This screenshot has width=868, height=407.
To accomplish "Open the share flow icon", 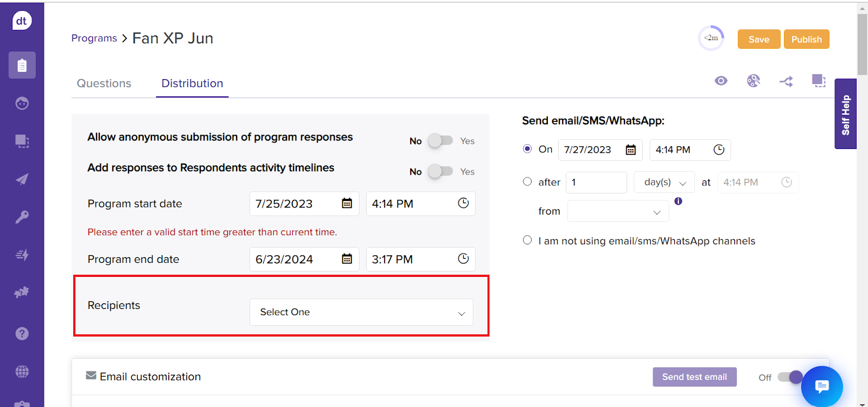I will 786,81.
